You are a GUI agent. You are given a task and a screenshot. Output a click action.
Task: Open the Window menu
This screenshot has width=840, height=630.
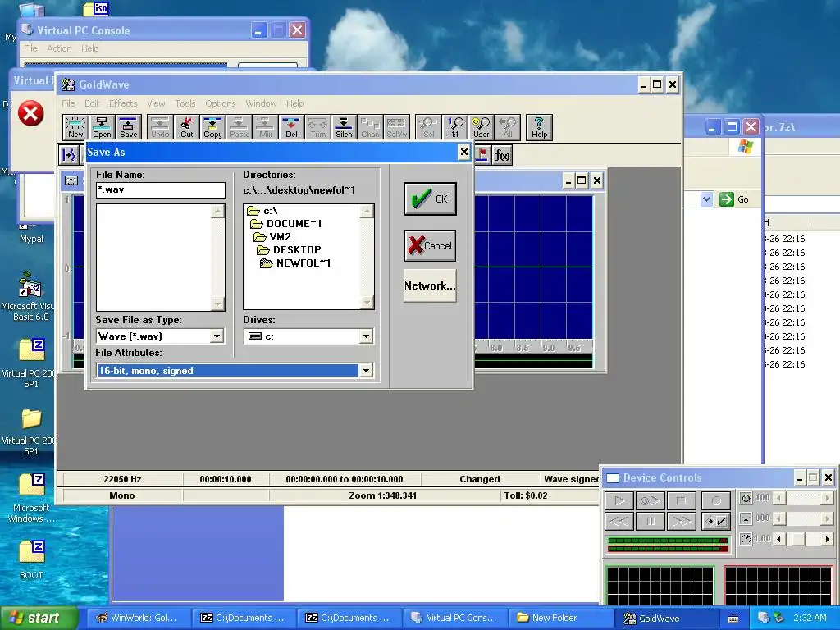coord(261,103)
